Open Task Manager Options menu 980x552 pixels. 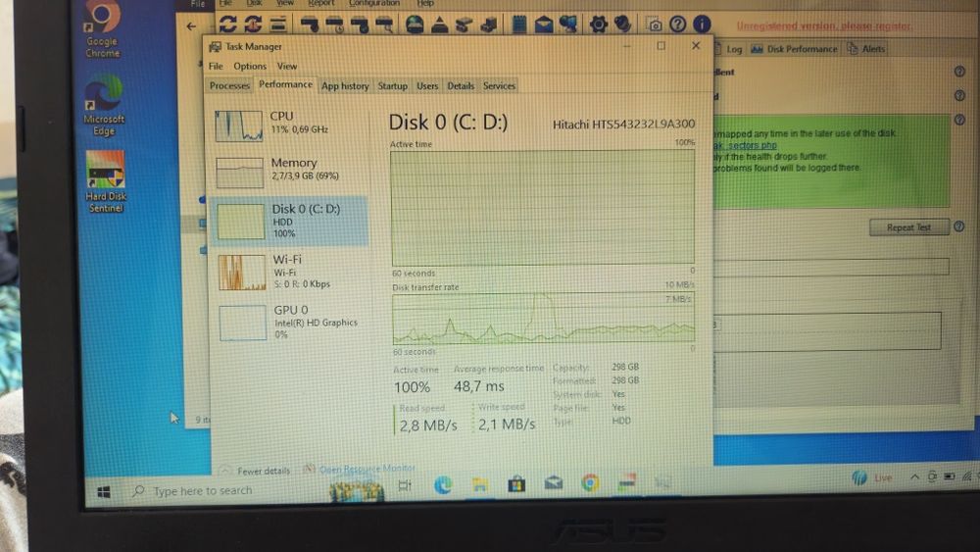pos(250,67)
